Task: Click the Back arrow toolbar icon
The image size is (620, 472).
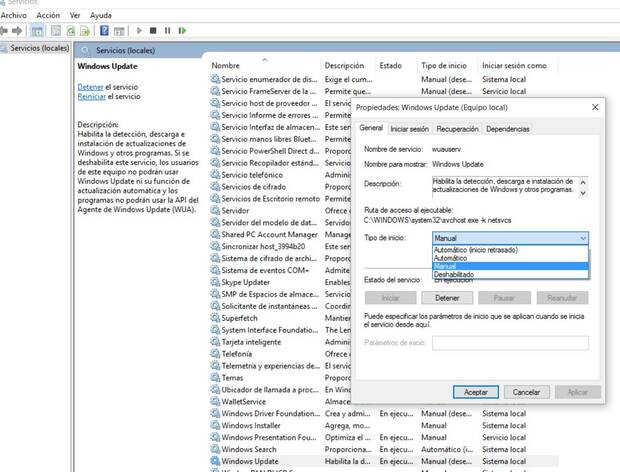Action: [x=4, y=30]
